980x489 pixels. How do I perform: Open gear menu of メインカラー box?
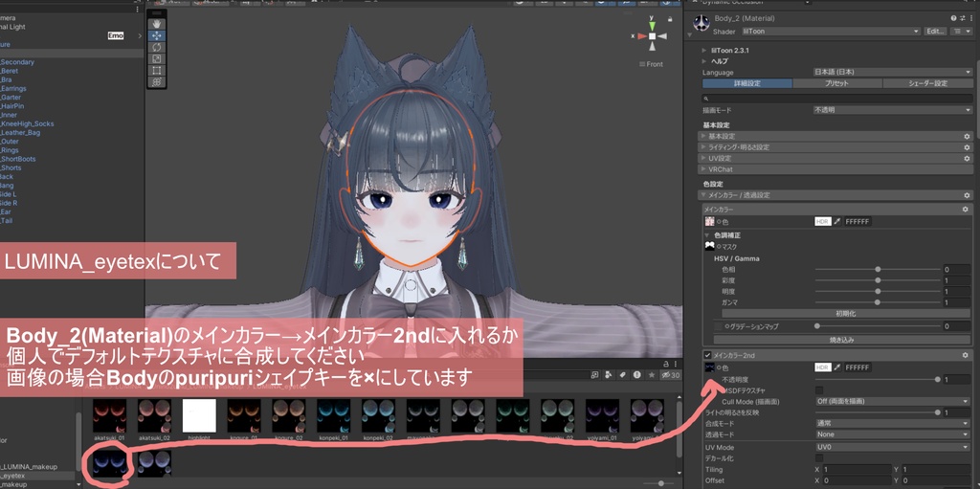pyautogui.click(x=965, y=210)
